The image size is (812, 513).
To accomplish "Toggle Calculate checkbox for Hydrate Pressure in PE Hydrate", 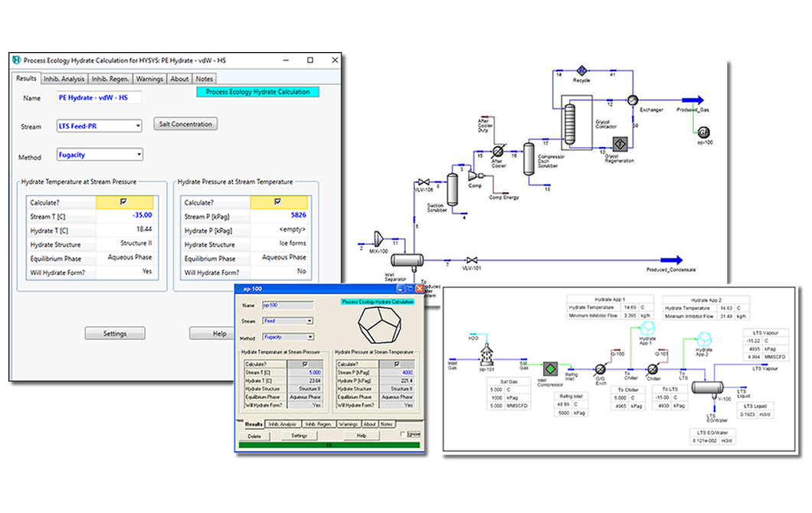I will point(277,201).
